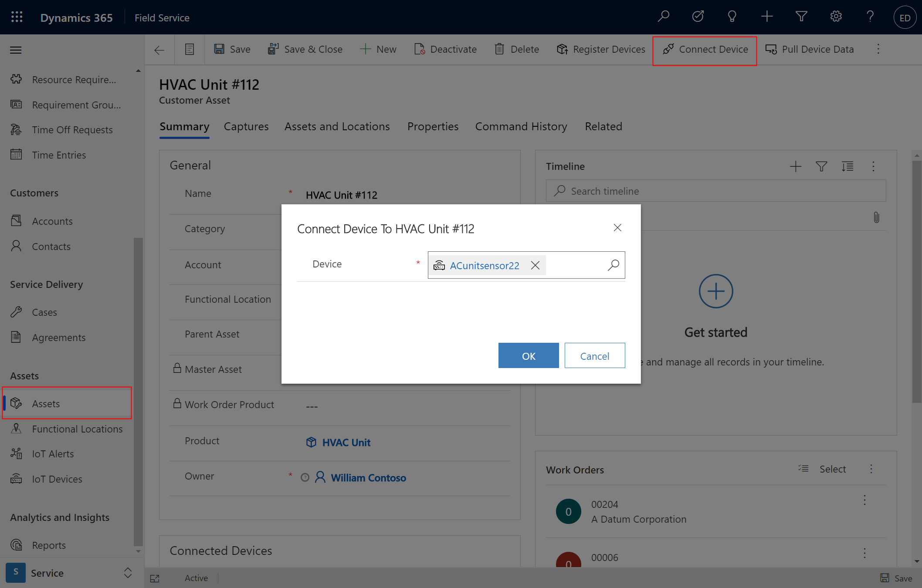Open Work Orders section more options
This screenshot has height=588, width=922.
tap(871, 469)
